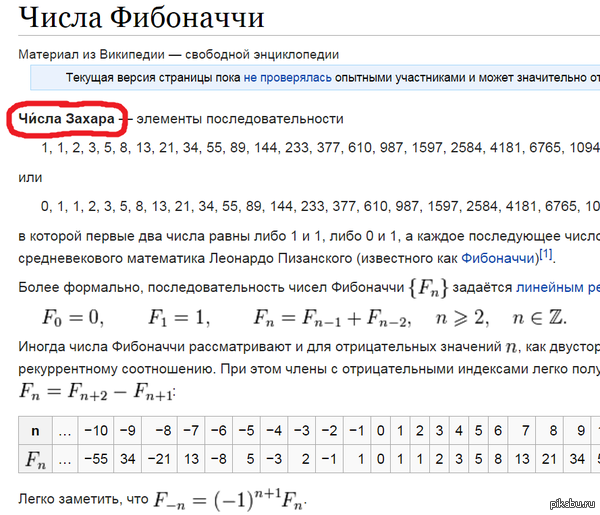Select table cell '−9'
This screenshot has height=515, width=600.
coord(128,430)
